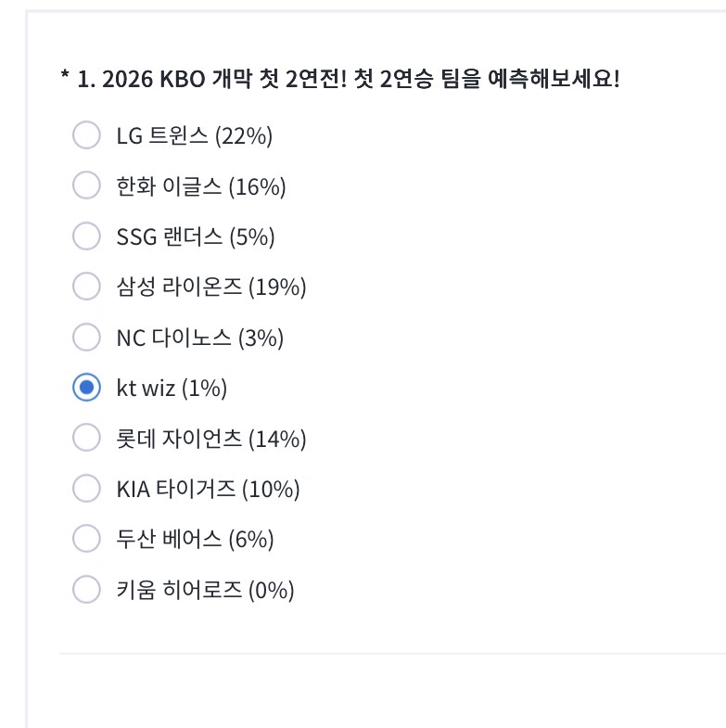
Task: Select the 롯데 자이언츠 radio button
Action: (x=86, y=438)
